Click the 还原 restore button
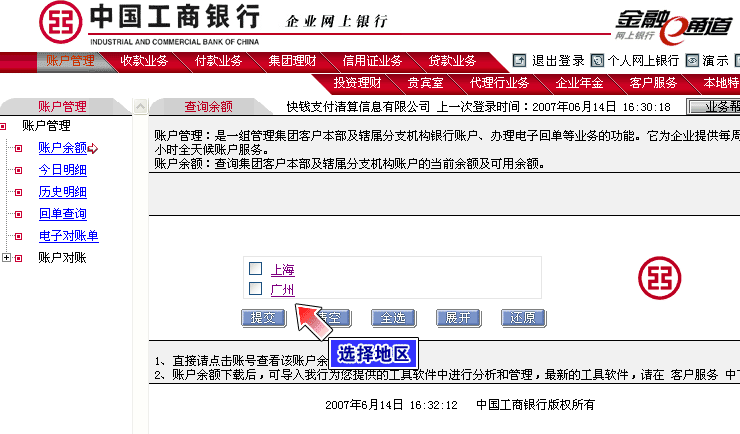The image size is (740, 434). point(523,318)
